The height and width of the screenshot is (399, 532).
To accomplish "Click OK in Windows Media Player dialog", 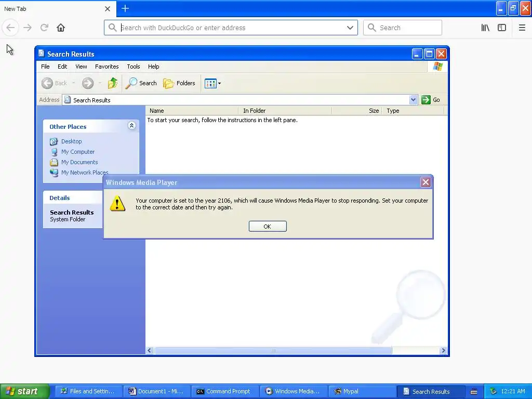I will [268, 227].
